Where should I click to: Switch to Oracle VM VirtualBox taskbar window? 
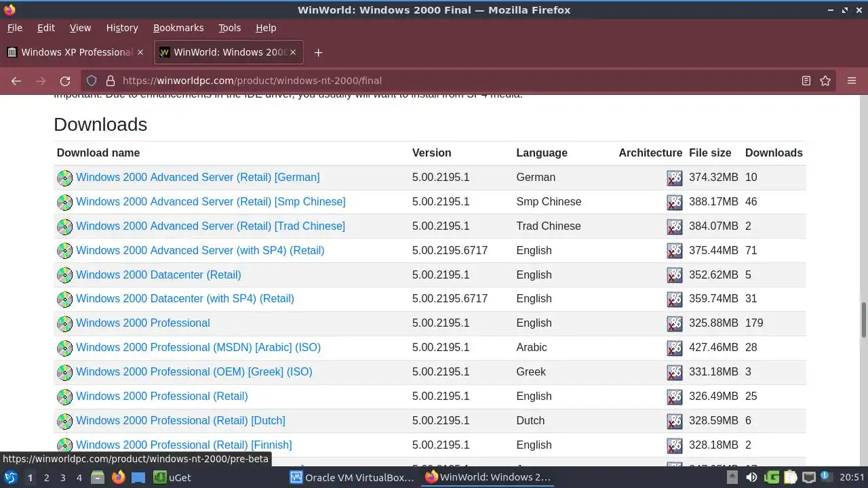pyautogui.click(x=352, y=477)
